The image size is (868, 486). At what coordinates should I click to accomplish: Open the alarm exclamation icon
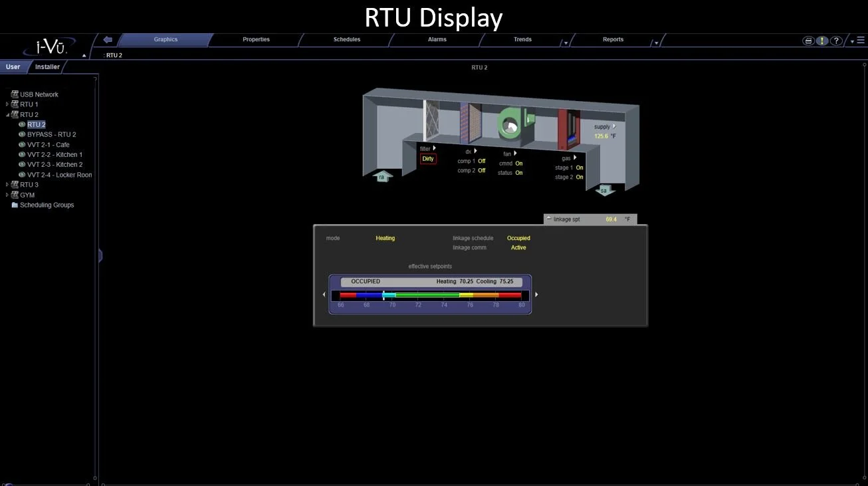pyautogui.click(x=822, y=41)
